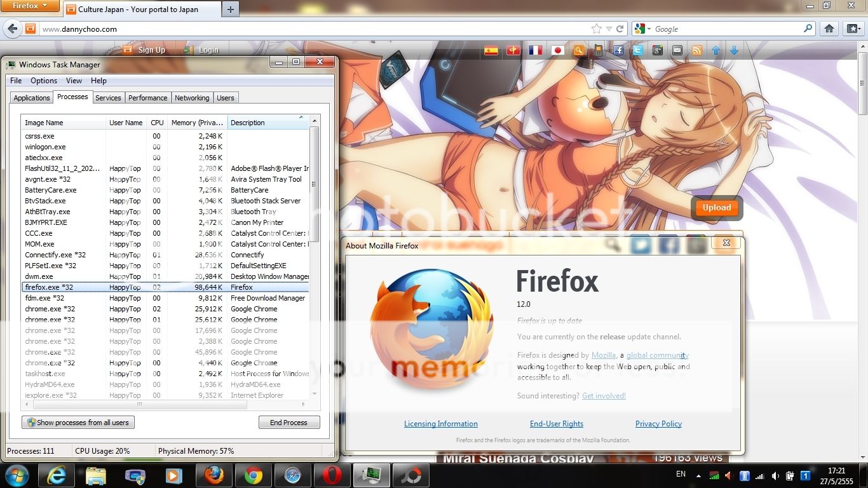Open the Firefox orange menu button
Viewport: 868px width, 488px height.
coord(30,6)
